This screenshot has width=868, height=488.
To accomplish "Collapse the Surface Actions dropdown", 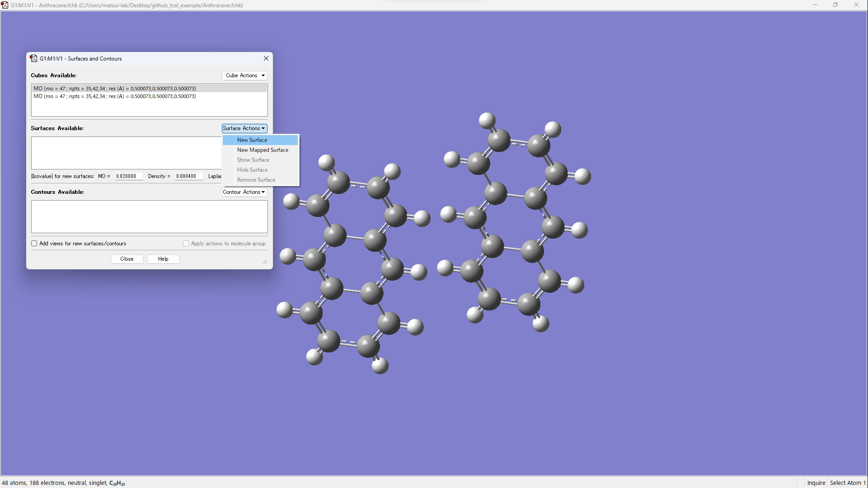I will coord(244,128).
